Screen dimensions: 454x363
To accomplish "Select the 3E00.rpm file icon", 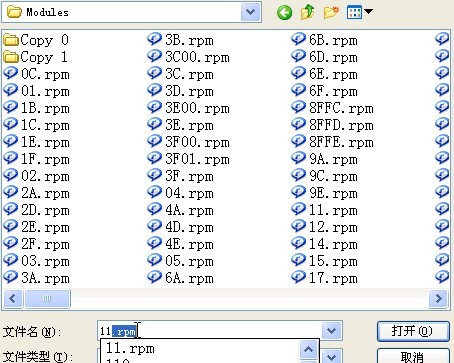I will pyautogui.click(x=155, y=107).
